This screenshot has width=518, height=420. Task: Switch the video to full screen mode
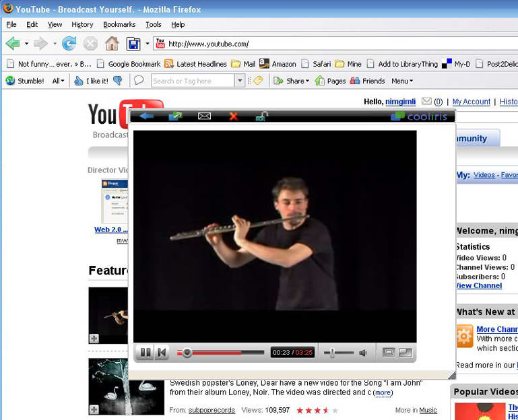(406, 352)
